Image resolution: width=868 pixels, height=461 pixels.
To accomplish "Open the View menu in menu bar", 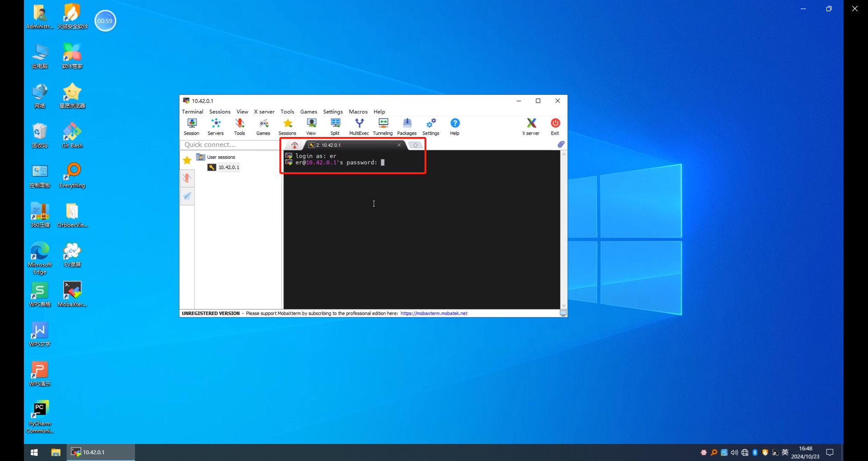I will pos(242,112).
